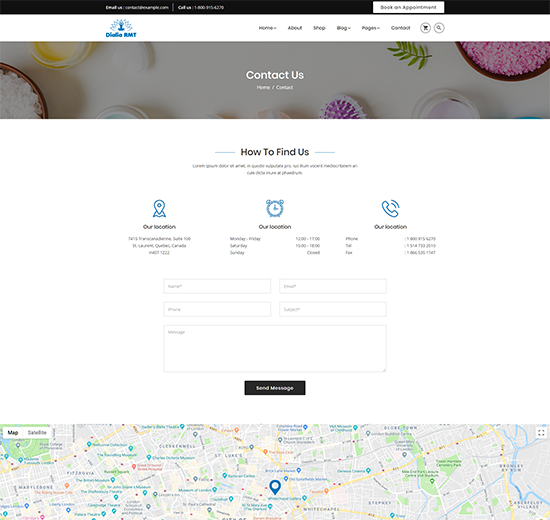Screen dimensions: 550x520
Task: Open the Contact menu item
Action: 401,28
